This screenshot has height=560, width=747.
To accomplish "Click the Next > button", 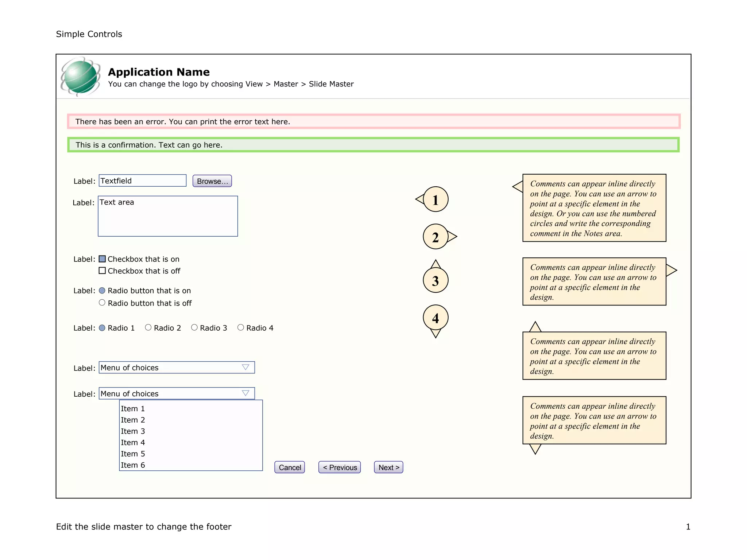I will coord(388,467).
